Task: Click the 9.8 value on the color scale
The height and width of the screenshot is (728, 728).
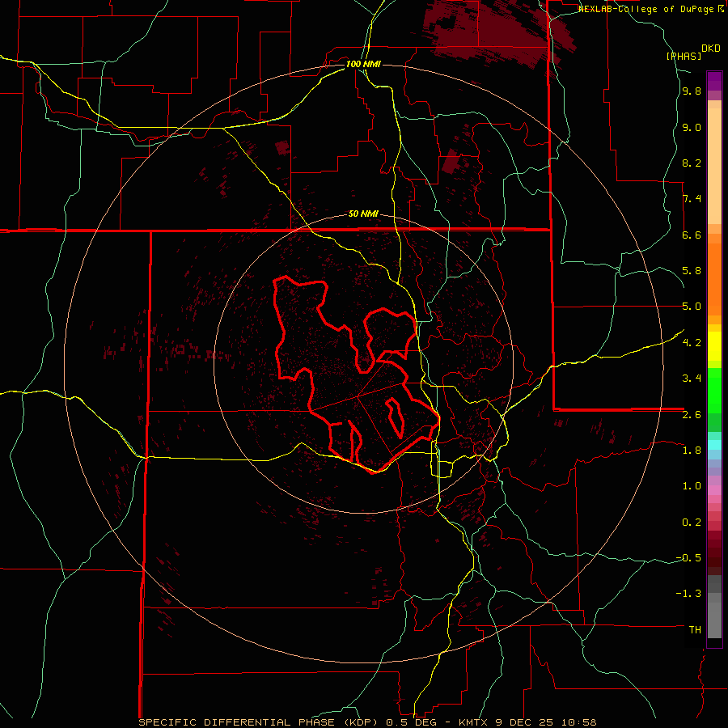Action: click(692, 91)
